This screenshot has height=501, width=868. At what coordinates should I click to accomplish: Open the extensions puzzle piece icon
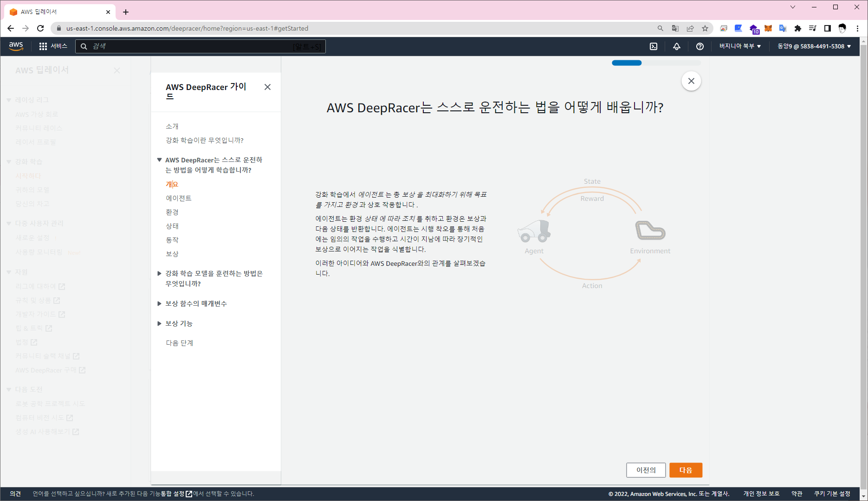[798, 28]
